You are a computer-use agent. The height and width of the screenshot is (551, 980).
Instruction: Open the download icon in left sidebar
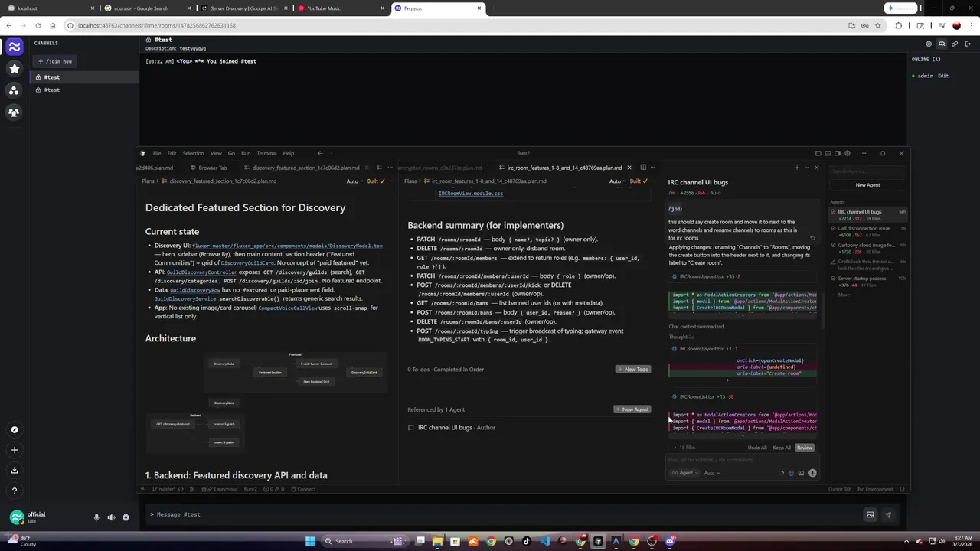tap(14, 470)
